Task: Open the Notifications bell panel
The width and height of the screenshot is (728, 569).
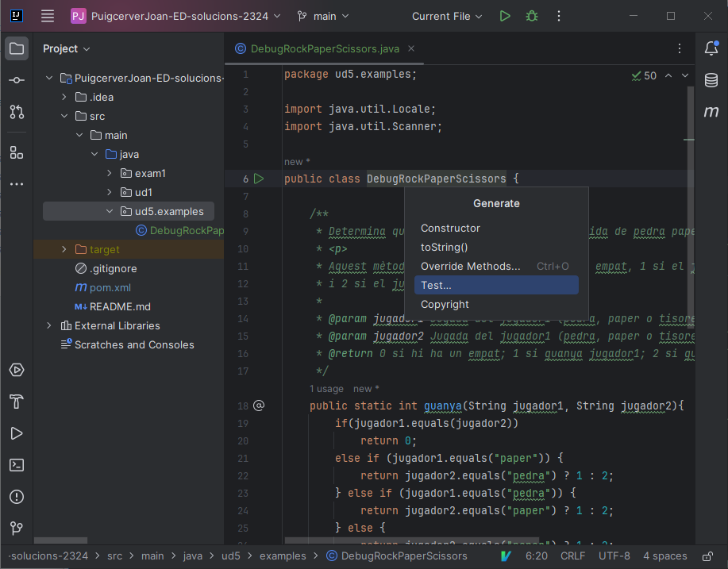Action: tap(711, 48)
